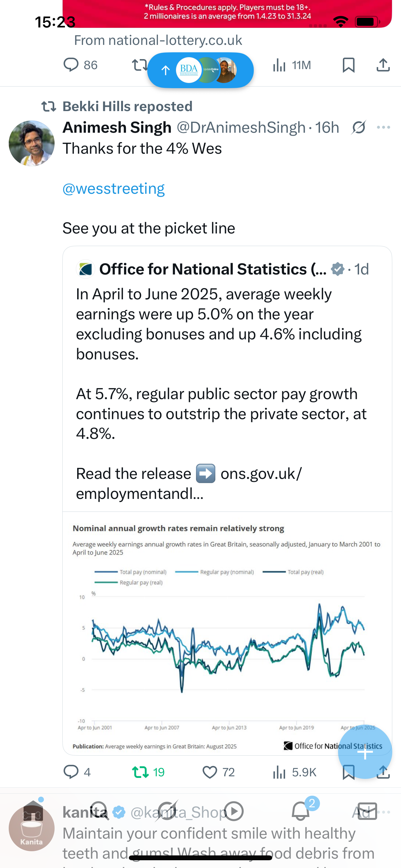401x868 pixels.
Task: Like the post with 72 likes
Action: (210, 772)
